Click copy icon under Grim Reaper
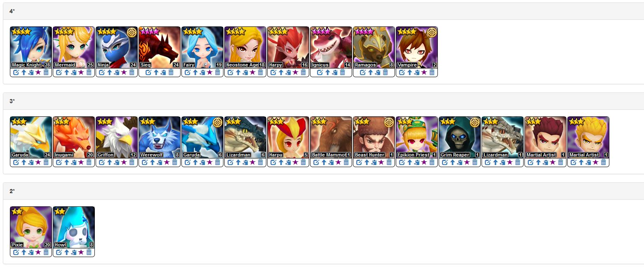Screen dimensions: 644x267 pyautogui.click(x=459, y=163)
